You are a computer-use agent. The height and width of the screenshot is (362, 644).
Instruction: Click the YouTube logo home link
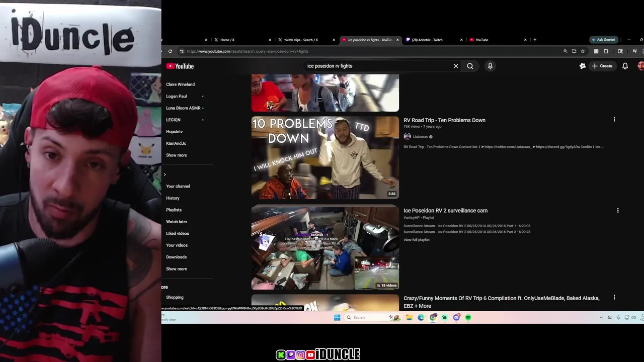coord(180,66)
